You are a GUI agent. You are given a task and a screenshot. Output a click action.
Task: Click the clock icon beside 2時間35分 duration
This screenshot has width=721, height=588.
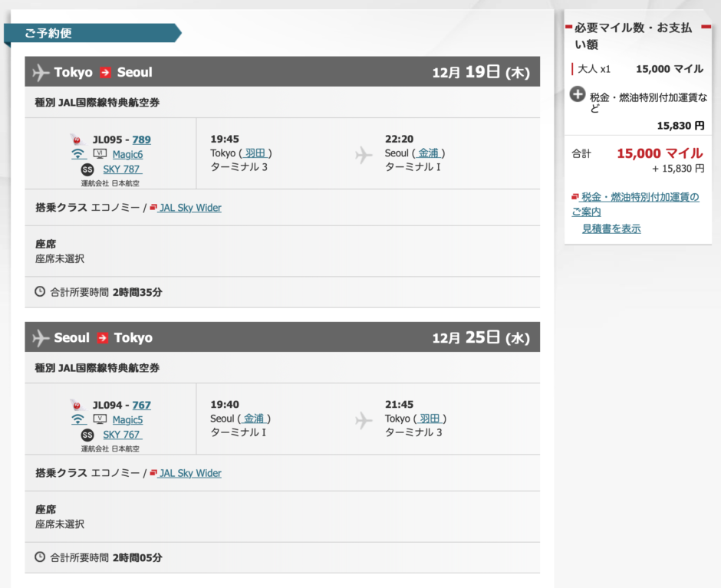(40, 291)
